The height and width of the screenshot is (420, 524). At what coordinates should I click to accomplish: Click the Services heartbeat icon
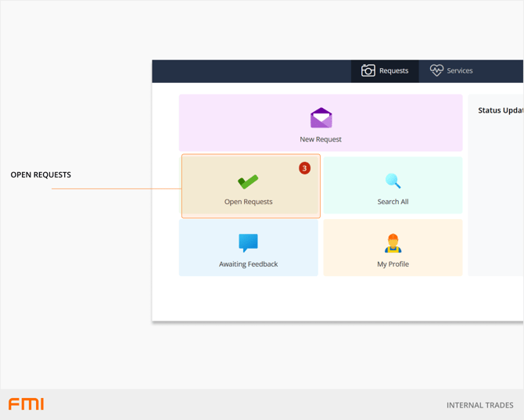point(436,70)
